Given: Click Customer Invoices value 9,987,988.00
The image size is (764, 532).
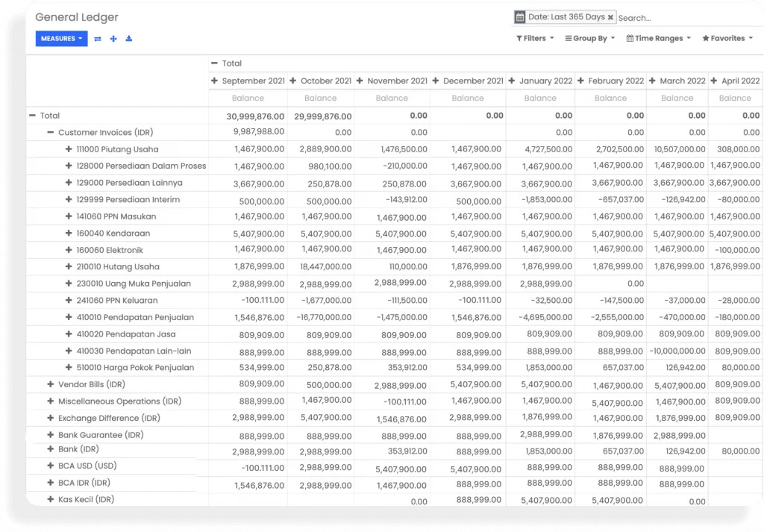Looking at the screenshot, I should 259,131.
